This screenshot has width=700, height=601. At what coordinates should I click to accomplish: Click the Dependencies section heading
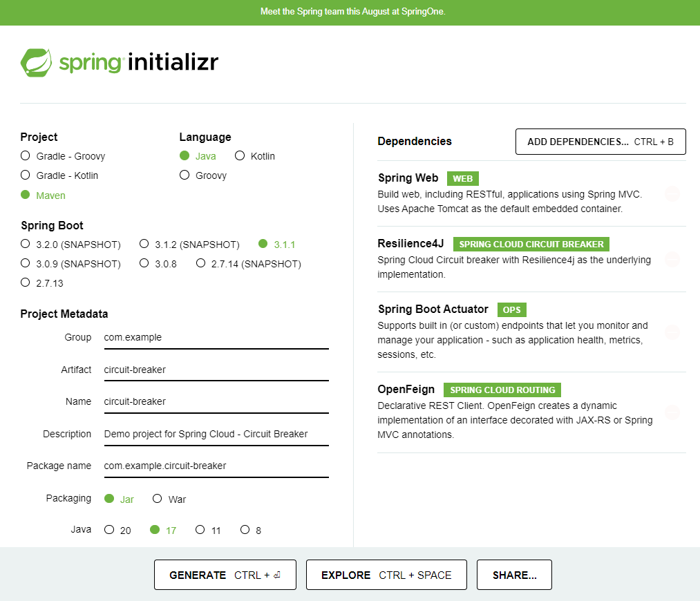pos(415,142)
